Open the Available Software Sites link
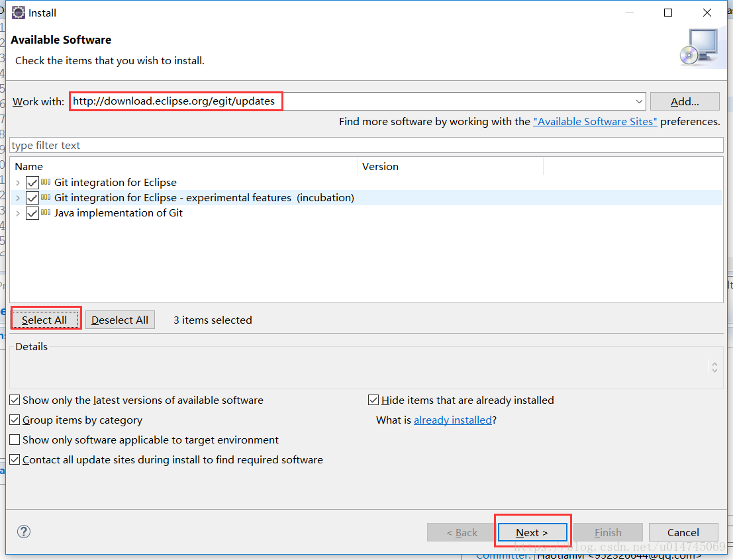This screenshot has width=733, height=560. [x=595, y=122]
